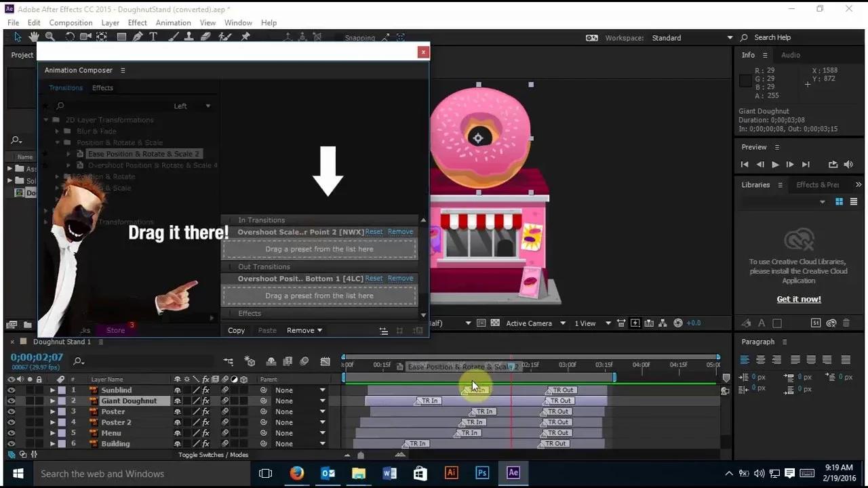Hide the Sunblind layer

[11, 390]
